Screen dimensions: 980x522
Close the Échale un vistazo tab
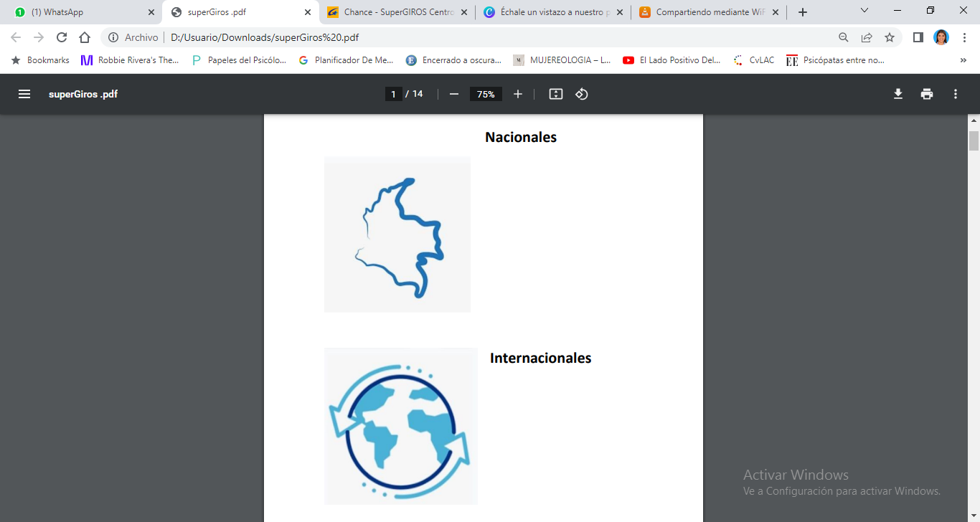point(620,12)
